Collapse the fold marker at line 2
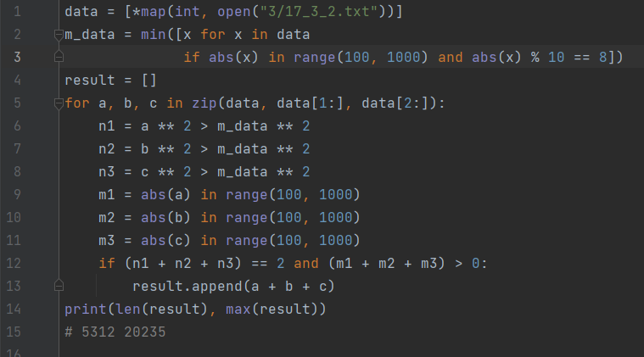The width and height of the screenshot is (644, 357). [x=59, y=35]
